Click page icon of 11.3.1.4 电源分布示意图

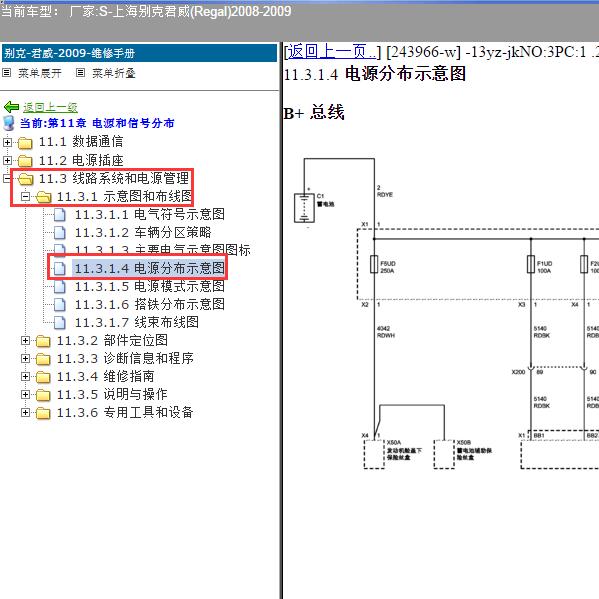tap(60, 269)
